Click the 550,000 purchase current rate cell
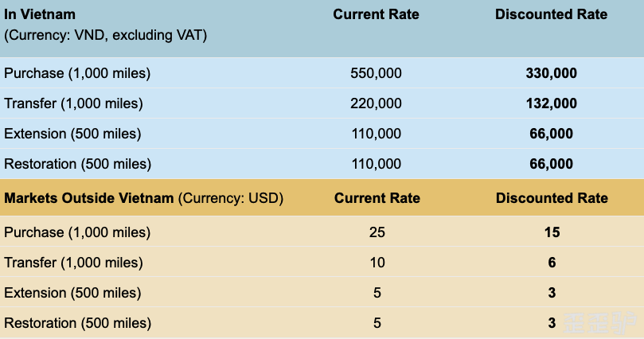The width and height of the screenshot is (644, 339). [x=376, y=73]
